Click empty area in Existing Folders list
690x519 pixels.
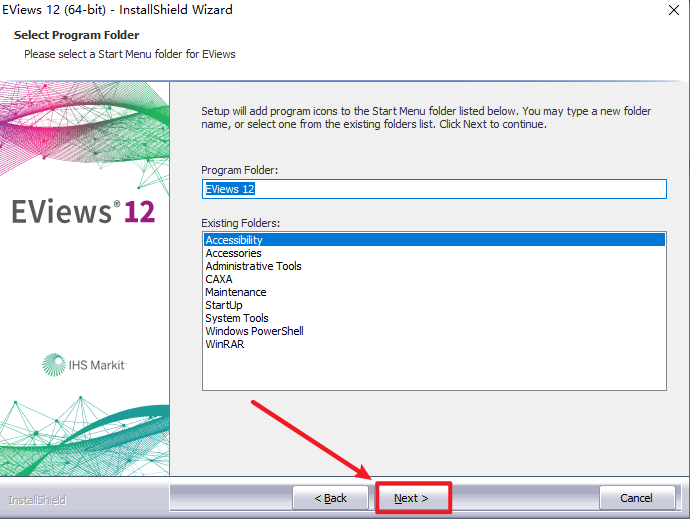433,370
